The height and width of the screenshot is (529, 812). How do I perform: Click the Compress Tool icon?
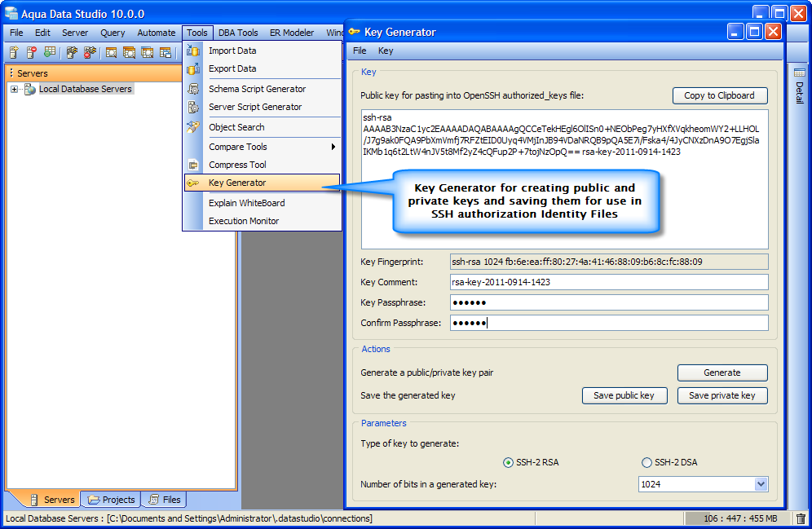pos(193,165)
